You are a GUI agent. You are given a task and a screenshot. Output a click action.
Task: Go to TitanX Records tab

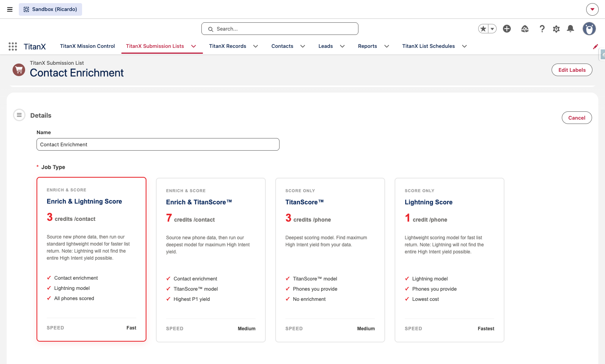coord(228,46)
